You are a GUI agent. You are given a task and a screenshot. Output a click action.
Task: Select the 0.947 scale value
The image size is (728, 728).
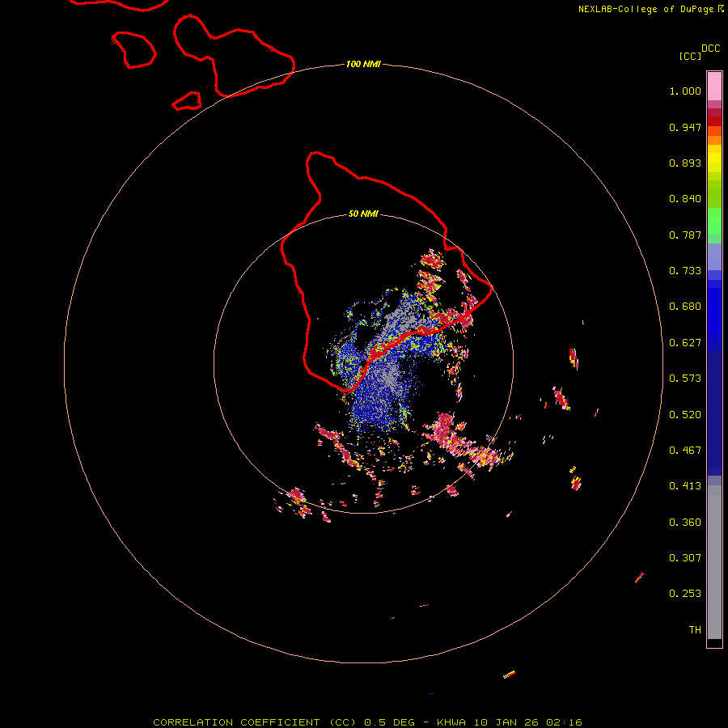(x=685, y=127)
